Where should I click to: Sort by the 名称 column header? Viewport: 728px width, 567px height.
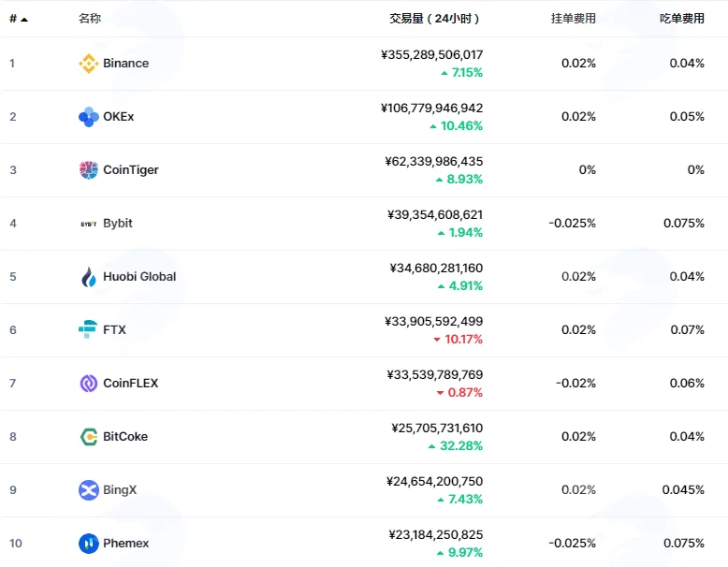click(x=90, y=19)
